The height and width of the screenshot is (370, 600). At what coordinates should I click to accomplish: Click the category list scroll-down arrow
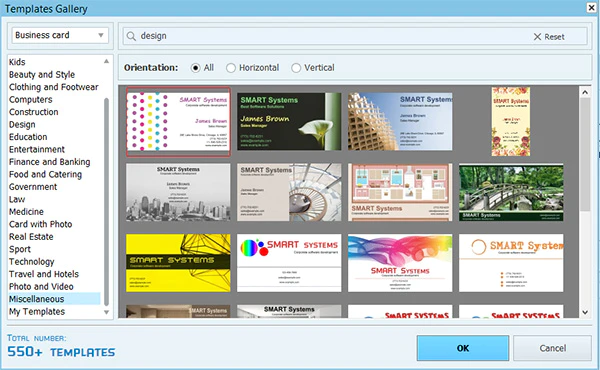coord(106,312)
